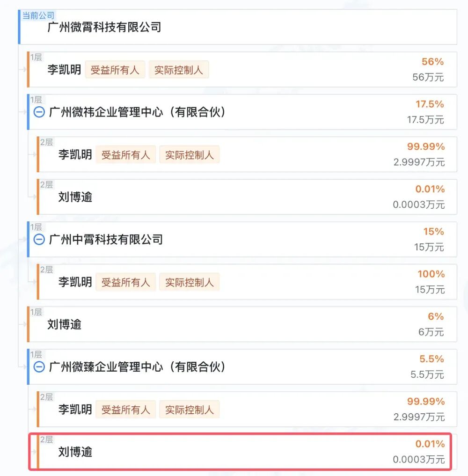The width and height of the screenshot is (468, 476).
Task: Click the 受益所有人 tag beside top 李凯明
Action: tap(115, 70)
